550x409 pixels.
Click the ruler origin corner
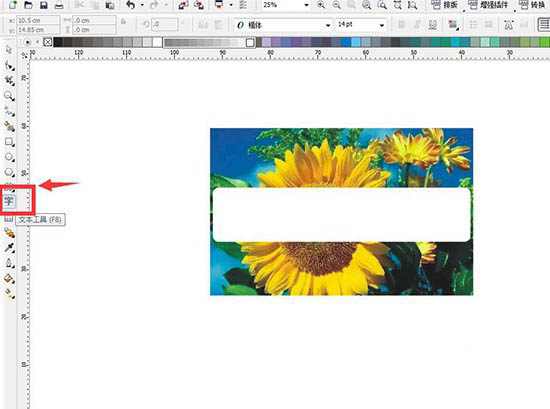point(24,55)
